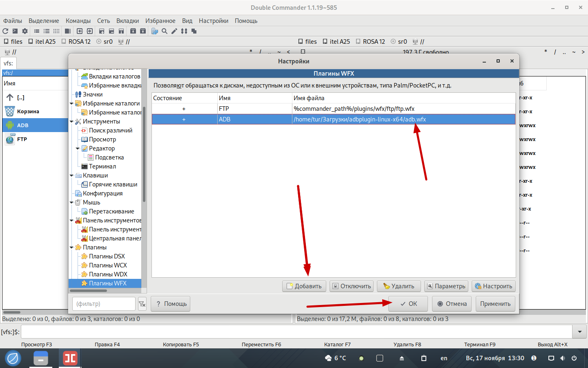Viewport: 588px width, 368px height.
Task: Click the pack files archive toolbar icon
Action: click(133, 31)
